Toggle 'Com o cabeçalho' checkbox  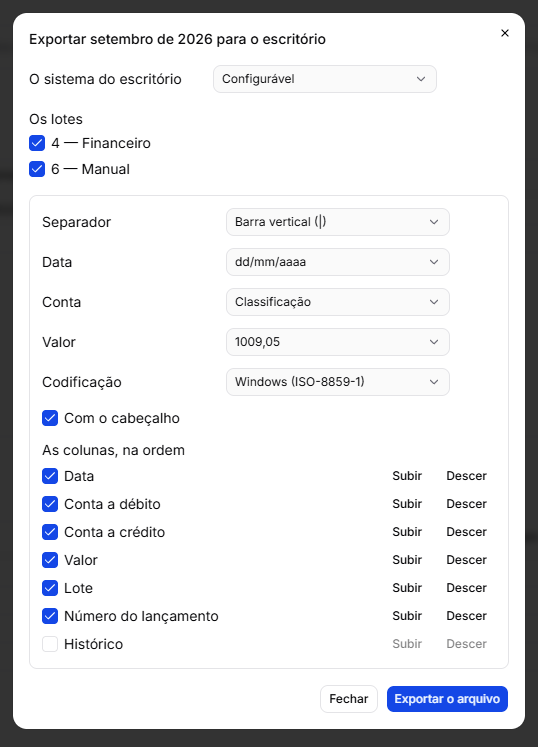pos(50,418)
